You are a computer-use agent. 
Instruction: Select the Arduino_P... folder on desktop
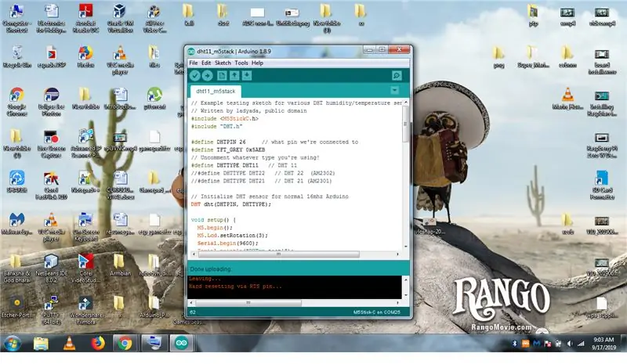coord(154,307)
